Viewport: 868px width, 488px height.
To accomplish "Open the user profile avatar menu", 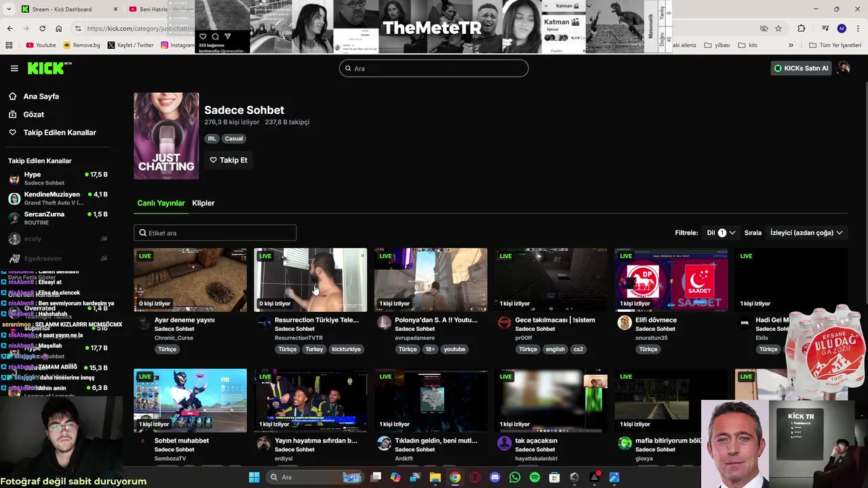I will click(x=844, y=68).
